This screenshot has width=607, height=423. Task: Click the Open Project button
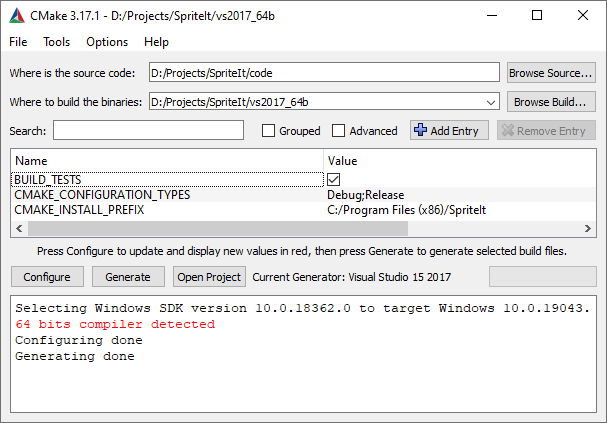click(x=209, y=277)
